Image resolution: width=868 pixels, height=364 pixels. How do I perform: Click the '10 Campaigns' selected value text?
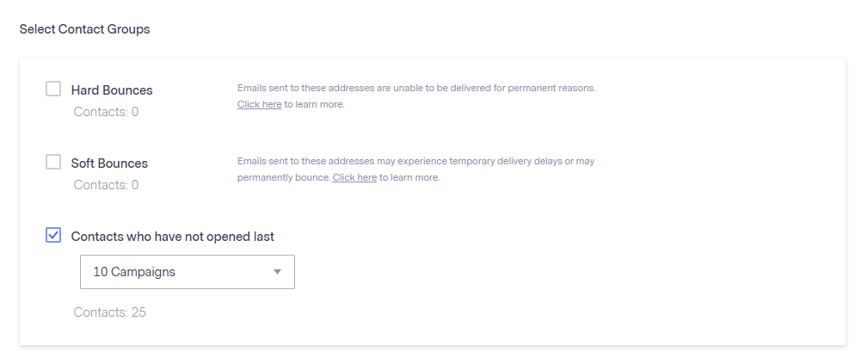(134, 272)
